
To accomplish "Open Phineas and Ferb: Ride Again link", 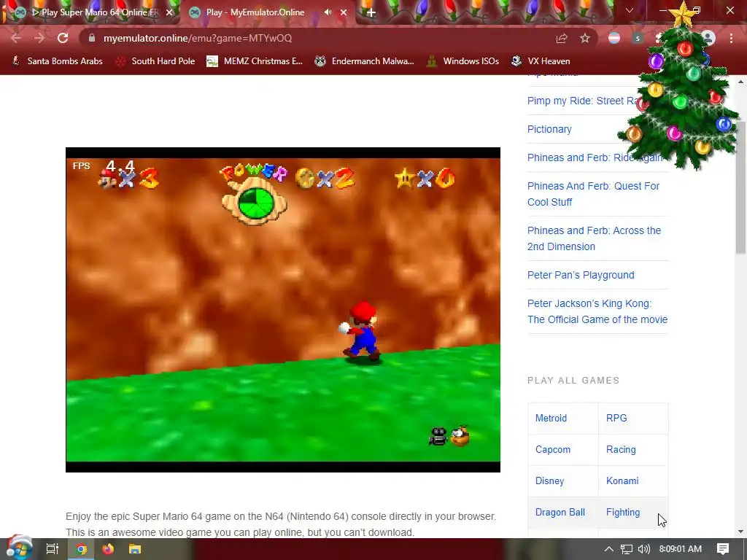I will 595,157.
